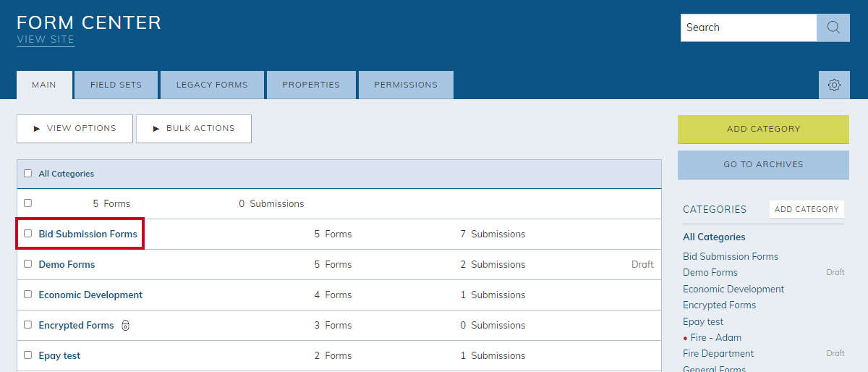Go to the Properties tab
The height and width of the screenshot is (372, 868).
[x=311, y=85]
